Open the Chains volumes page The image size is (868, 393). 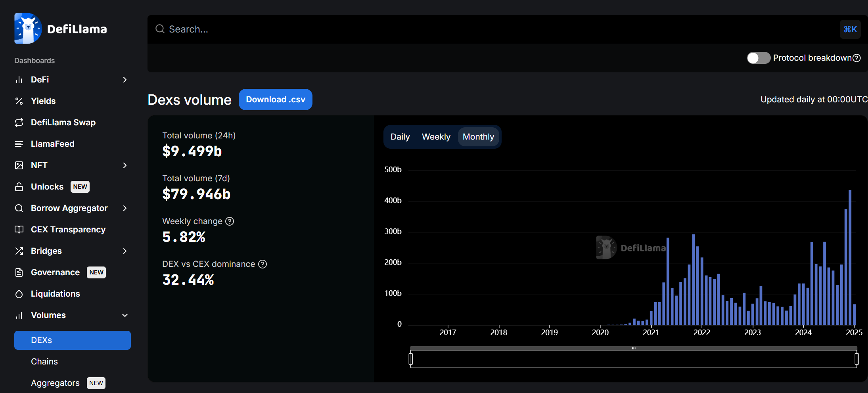point(44,362)
